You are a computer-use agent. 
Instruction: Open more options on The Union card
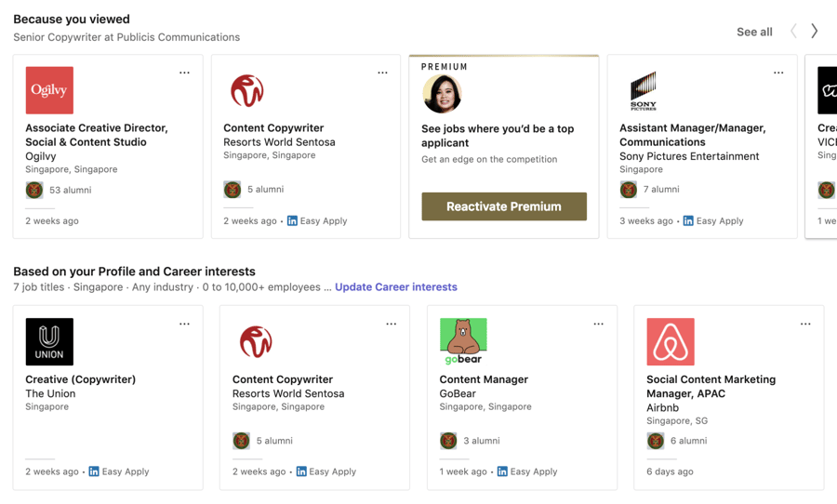click(184, 325)
